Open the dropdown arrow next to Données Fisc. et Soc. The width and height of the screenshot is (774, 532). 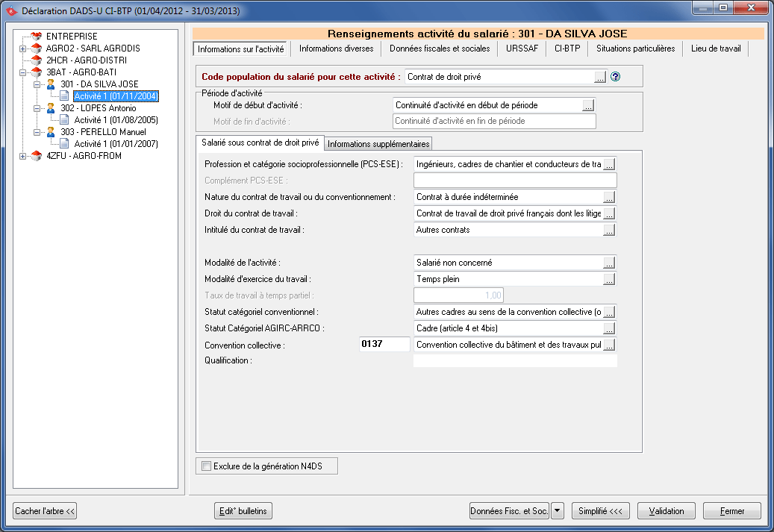tap(558, 511)
